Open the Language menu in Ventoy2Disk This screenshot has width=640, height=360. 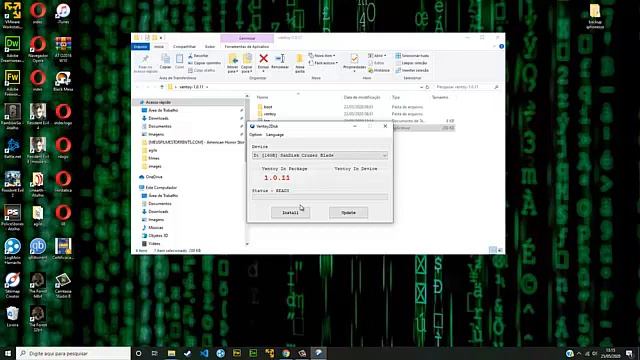275,135
